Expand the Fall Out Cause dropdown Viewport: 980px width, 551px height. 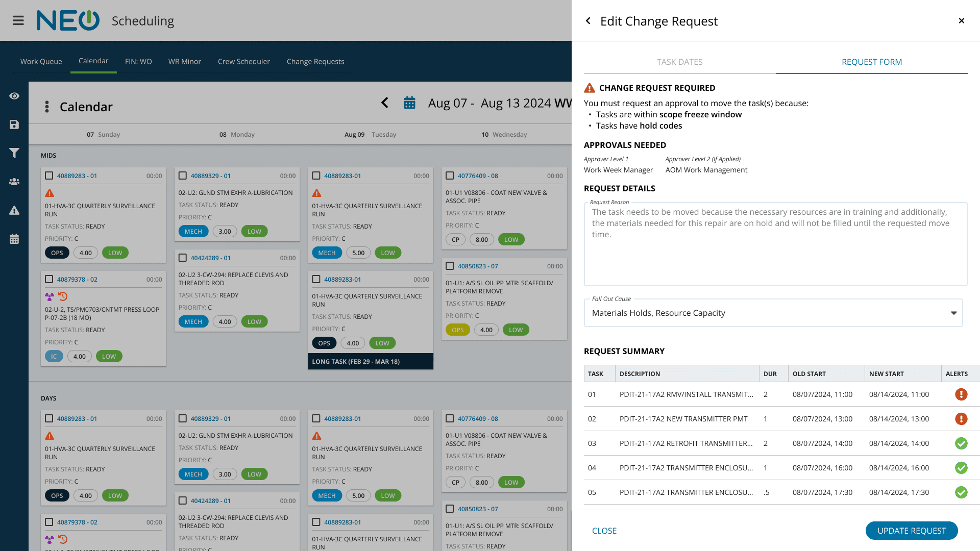click(x=953, y=313)
